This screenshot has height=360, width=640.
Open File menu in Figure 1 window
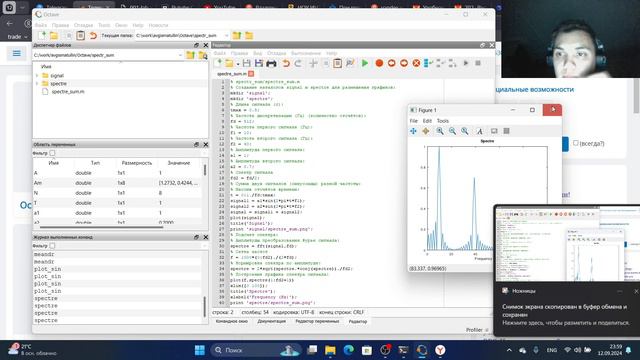click(x=413, y=121)
